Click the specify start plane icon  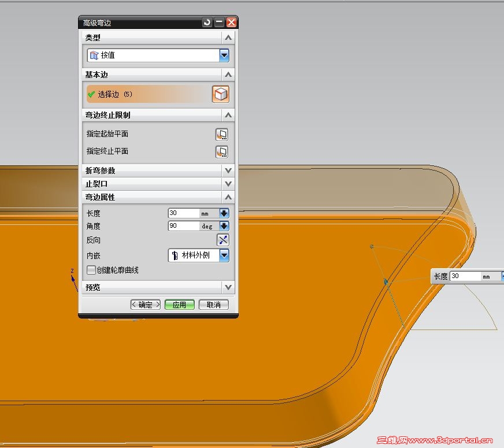pyautogui.click(x=222, y=134)
